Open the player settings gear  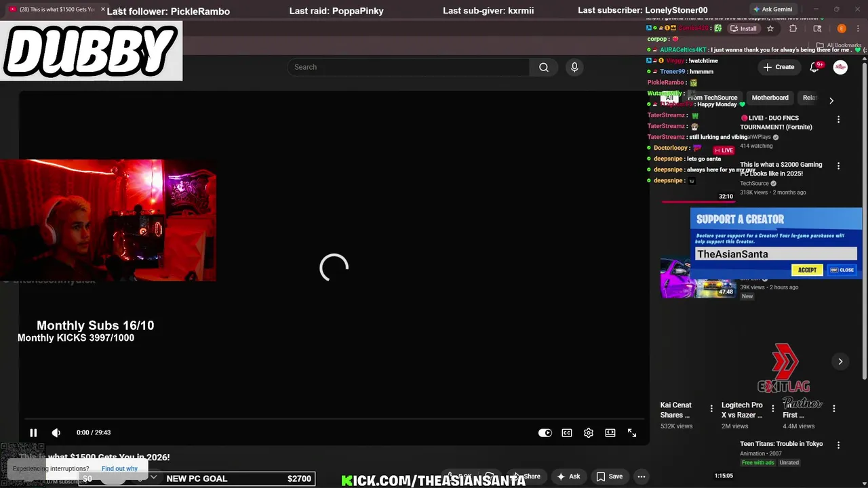tap(589, 432)
